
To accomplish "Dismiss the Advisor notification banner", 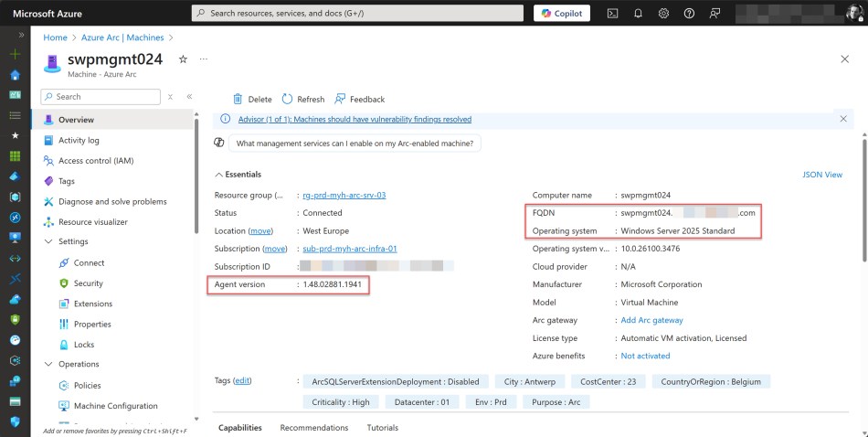I will [843, 119].
